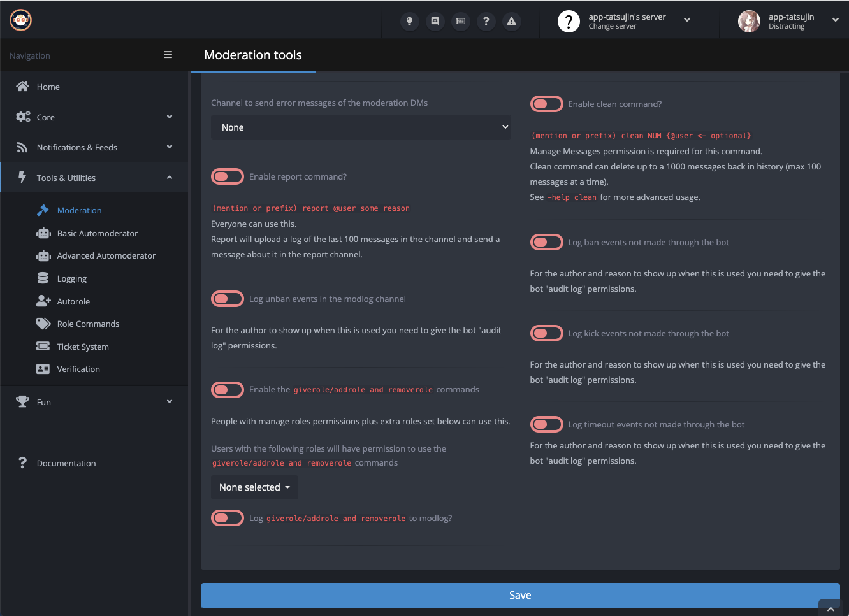Go to Ticket System page
Screen dimensions: 849x616
coord(83,347)
